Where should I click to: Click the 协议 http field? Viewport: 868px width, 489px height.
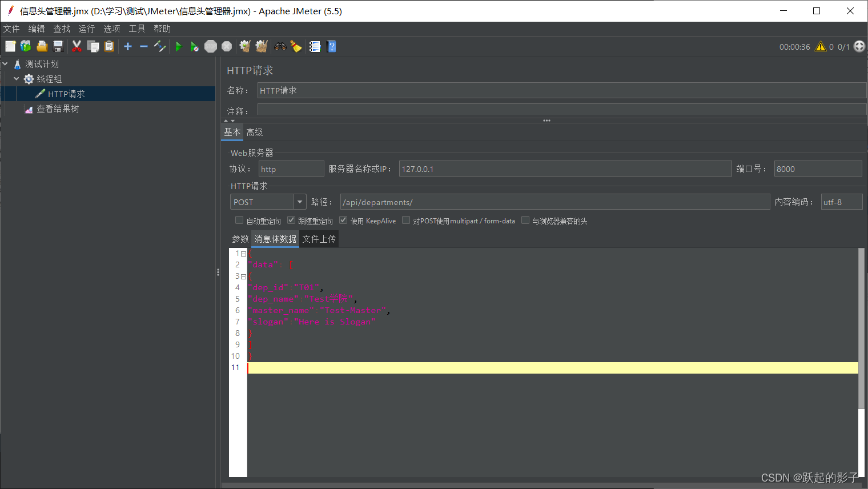tap(291, 169)
